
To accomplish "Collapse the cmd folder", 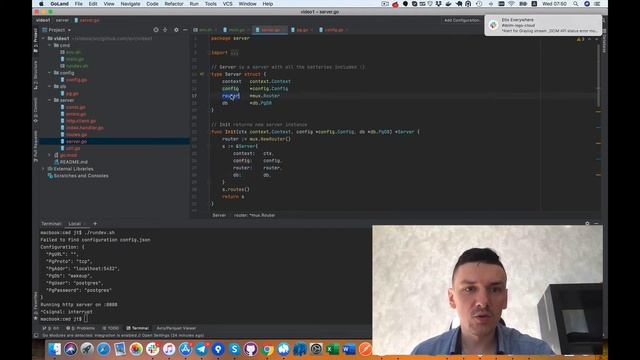I will click(50, 45).
